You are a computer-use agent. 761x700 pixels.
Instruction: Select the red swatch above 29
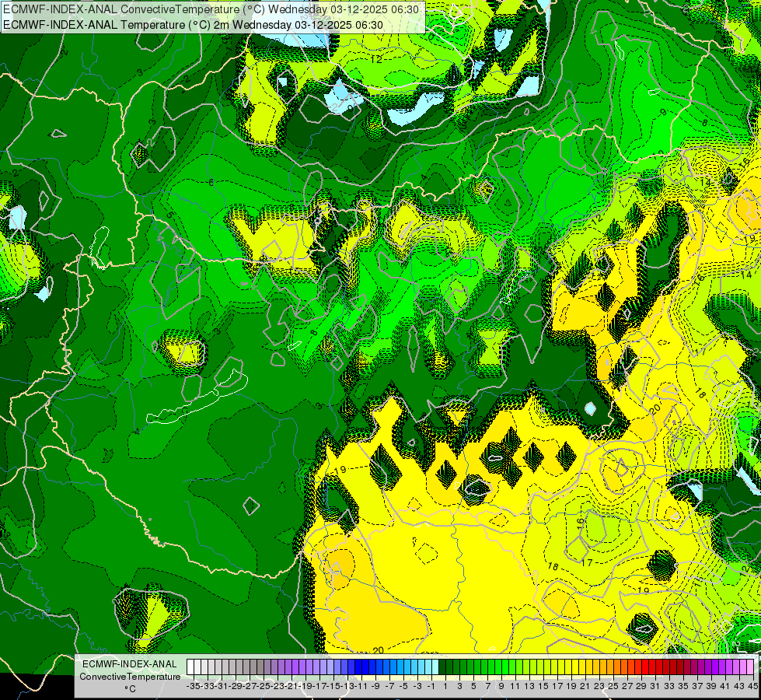point(638,667)
